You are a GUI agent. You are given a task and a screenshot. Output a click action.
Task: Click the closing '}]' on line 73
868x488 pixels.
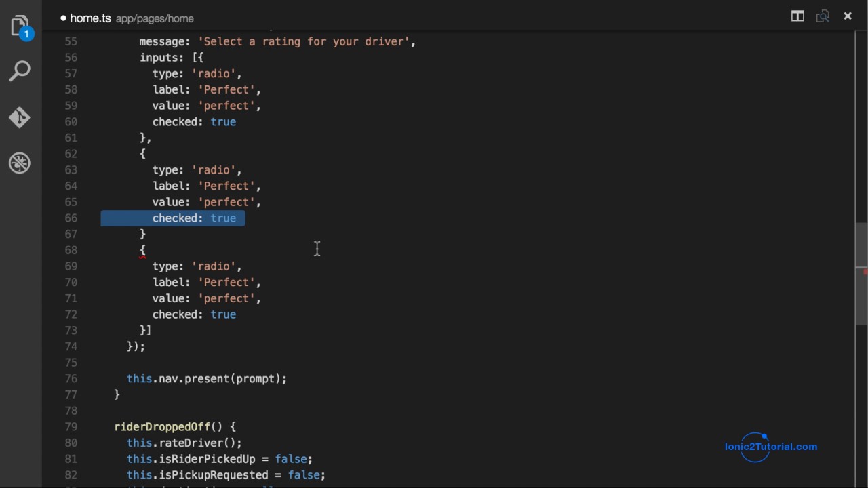[146, 331]
